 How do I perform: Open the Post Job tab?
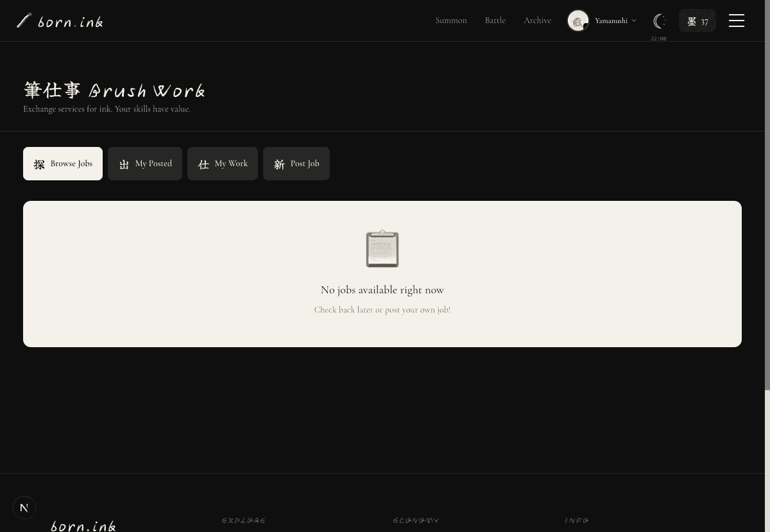click(x=296, y=164)
